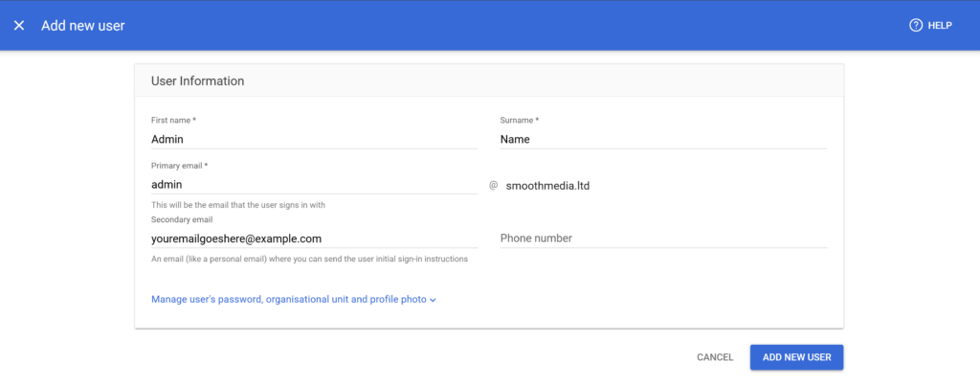The width and height of the screenshot is (980, 386).
Task: Submit with the blue ADD NEW USER button
Action: tap(797, 357)
